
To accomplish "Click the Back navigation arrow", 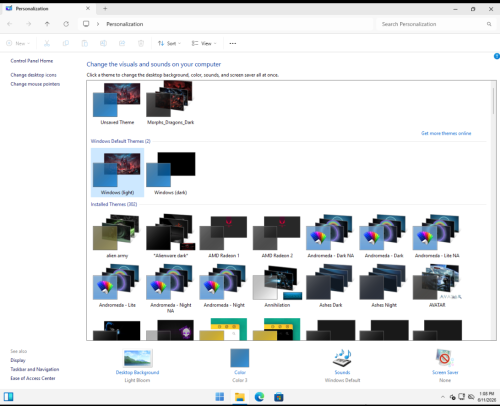I will pyautogui.click(x=10, y=24).
